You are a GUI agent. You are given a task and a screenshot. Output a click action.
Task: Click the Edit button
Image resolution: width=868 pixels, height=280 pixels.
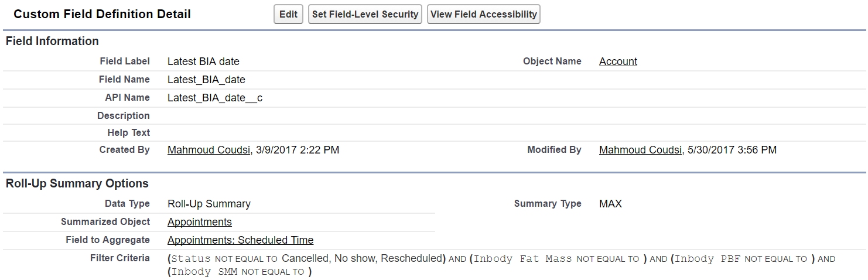(x=288, y=14)
